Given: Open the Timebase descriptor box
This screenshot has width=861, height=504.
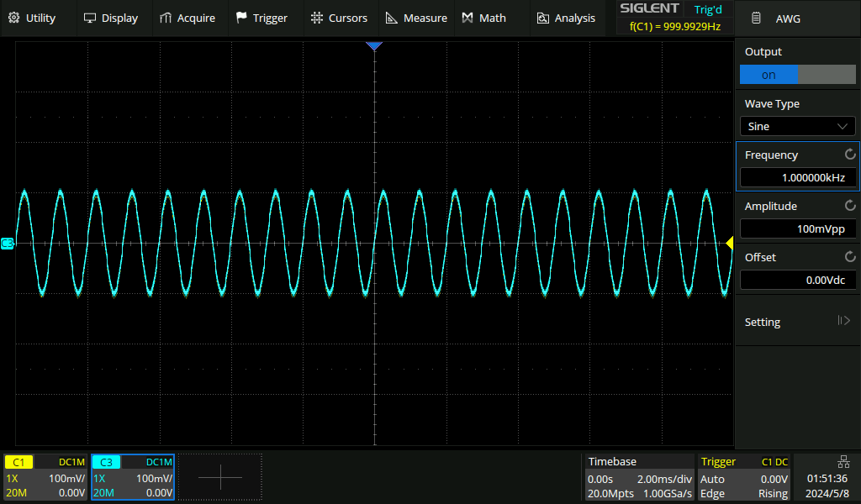Looking at the screenshot, I should (640, 477).
